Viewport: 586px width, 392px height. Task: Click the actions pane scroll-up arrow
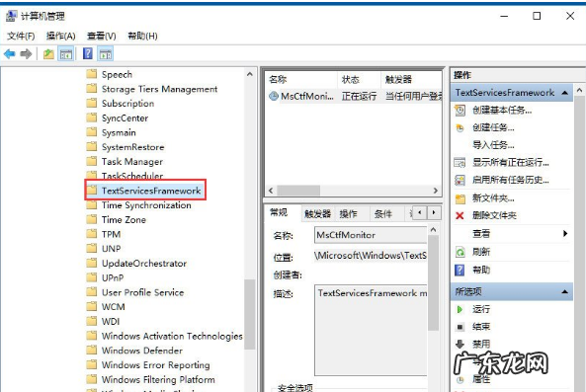580,90
